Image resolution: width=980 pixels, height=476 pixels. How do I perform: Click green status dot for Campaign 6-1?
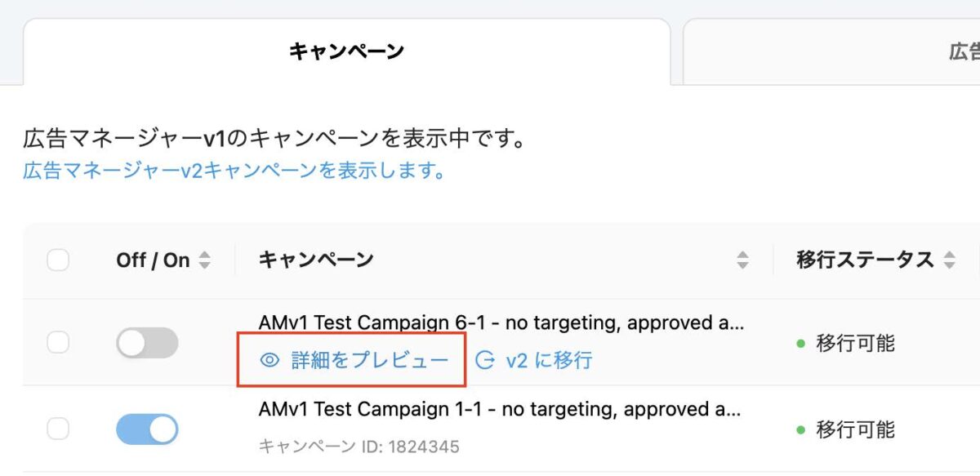tap(801, 344)
